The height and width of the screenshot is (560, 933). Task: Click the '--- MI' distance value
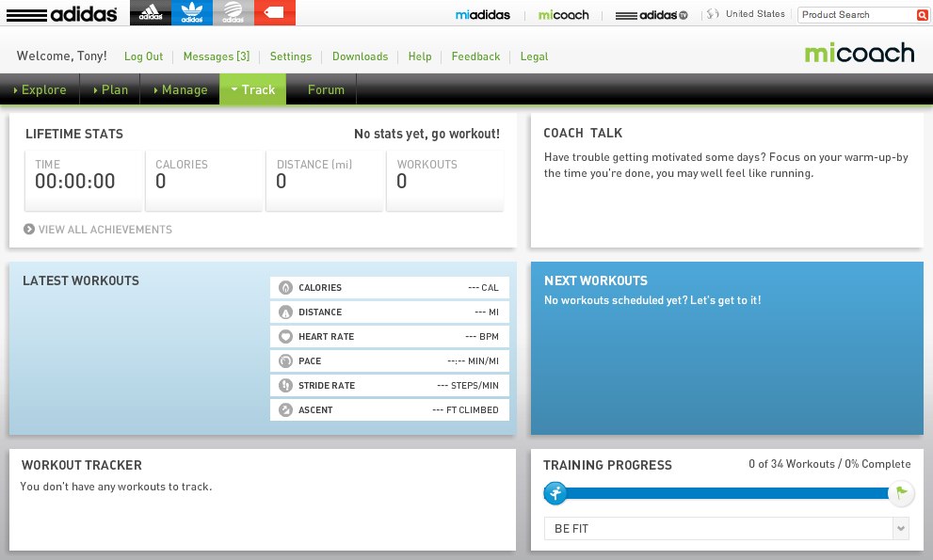click(x=487, y=312)
